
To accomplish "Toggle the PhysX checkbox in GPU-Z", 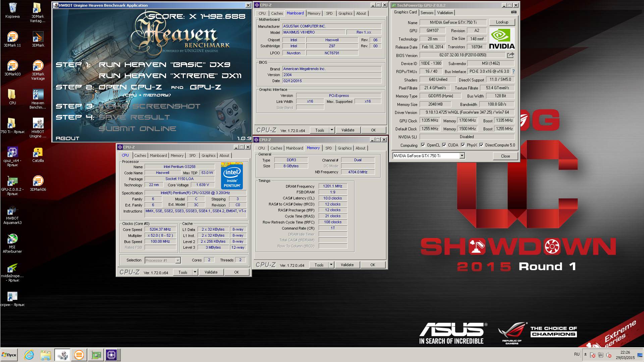I will click(x=463, y=145).
